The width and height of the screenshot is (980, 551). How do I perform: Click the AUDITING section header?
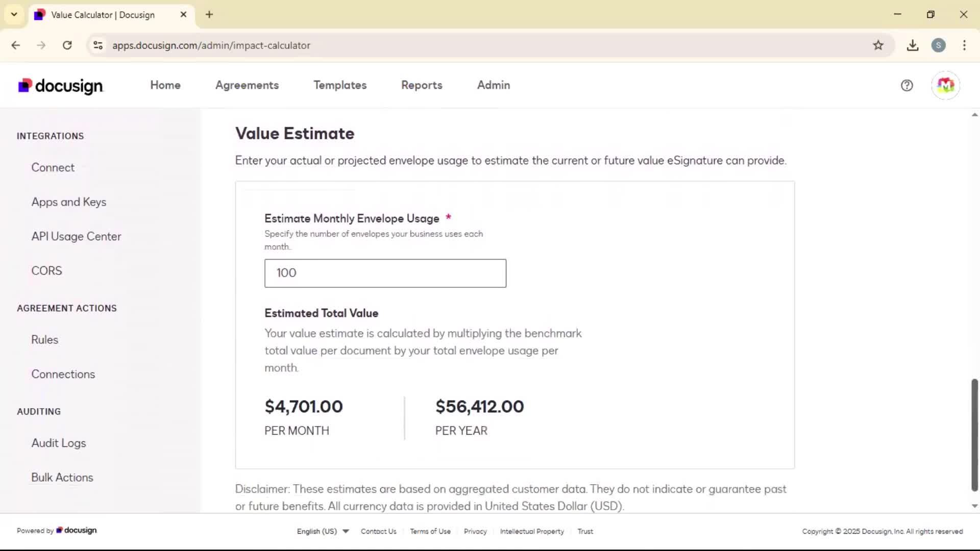39,412
